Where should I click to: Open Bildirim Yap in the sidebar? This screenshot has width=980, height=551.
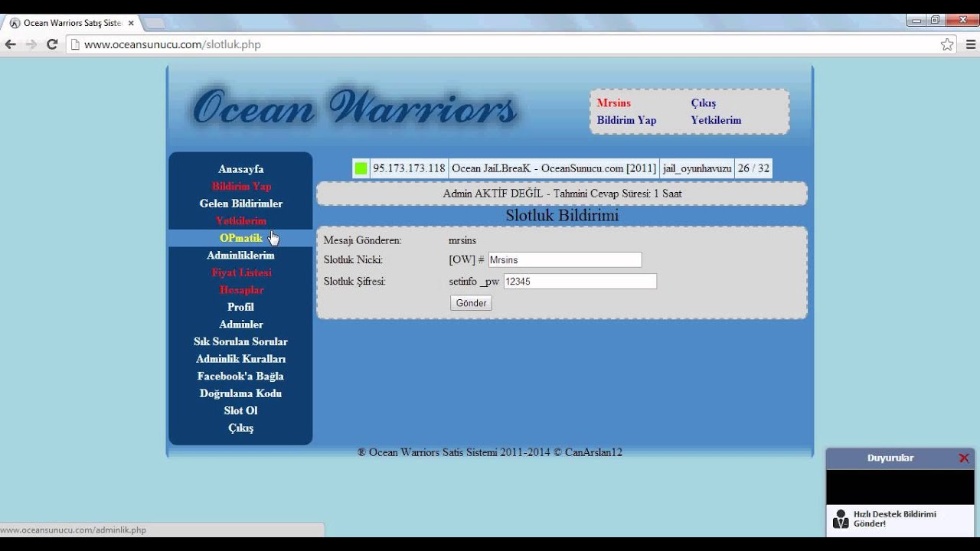[240, 186]
